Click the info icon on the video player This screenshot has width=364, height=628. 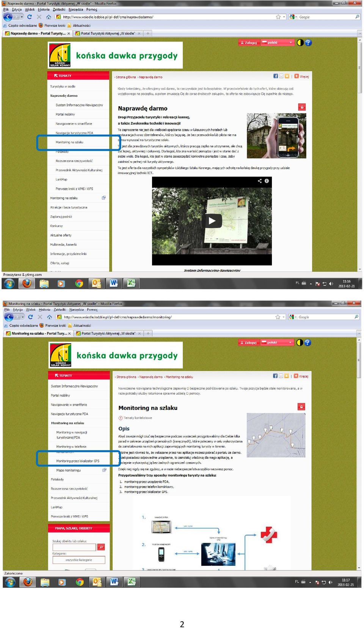click(x=267, y=181)
